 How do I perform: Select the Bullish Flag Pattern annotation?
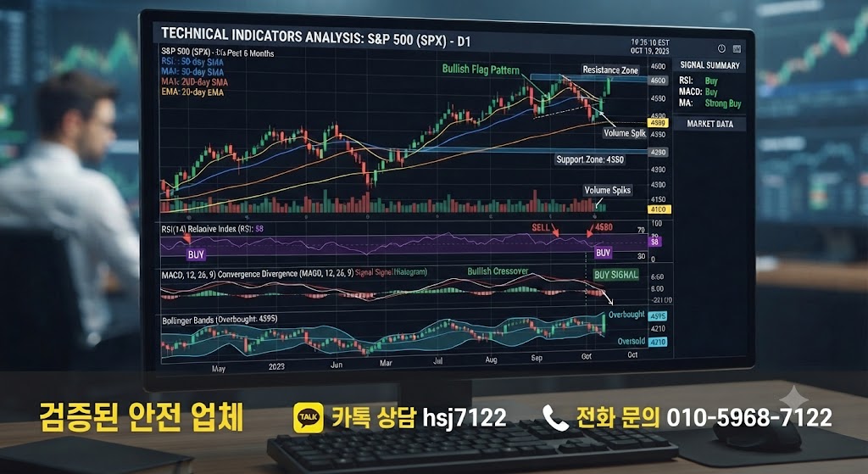481,70
